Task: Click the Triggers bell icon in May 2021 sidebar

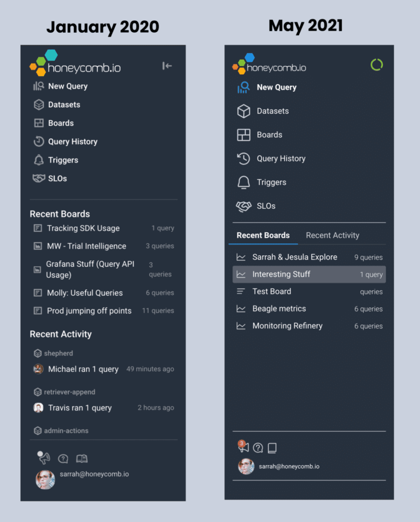Action: click(x=243, y=183)
